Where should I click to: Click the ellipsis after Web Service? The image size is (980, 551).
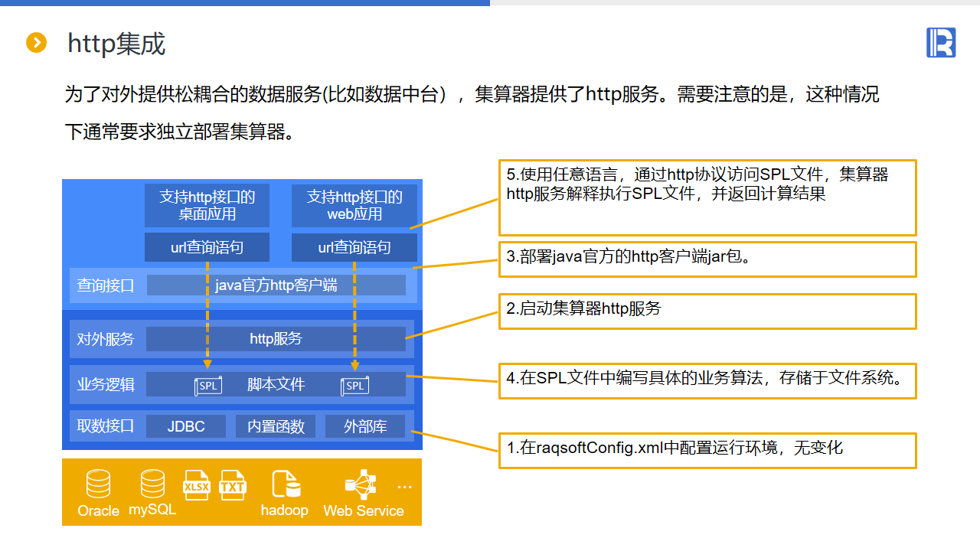coord(405,487)
